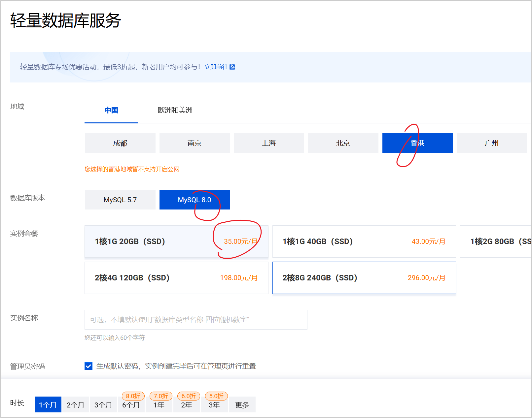The height and width of the screenshot is (418, 532).
Task: Select the 1核1G 20GB (SSD) plan
Action: [x=176, y=241]
